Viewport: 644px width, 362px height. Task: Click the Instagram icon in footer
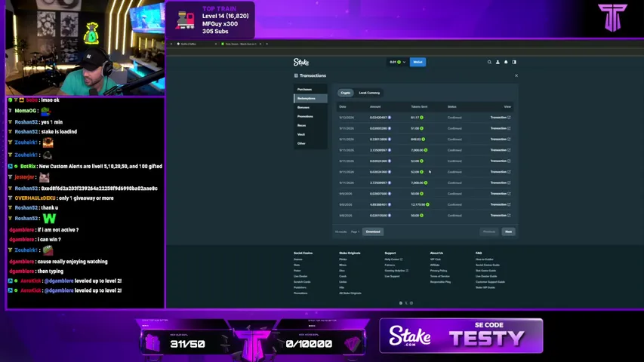(411, 303)
